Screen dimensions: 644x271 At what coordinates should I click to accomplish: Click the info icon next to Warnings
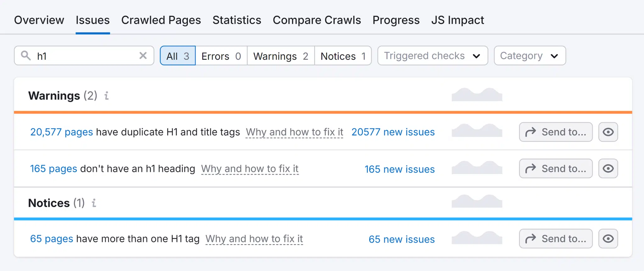[106, 96]
